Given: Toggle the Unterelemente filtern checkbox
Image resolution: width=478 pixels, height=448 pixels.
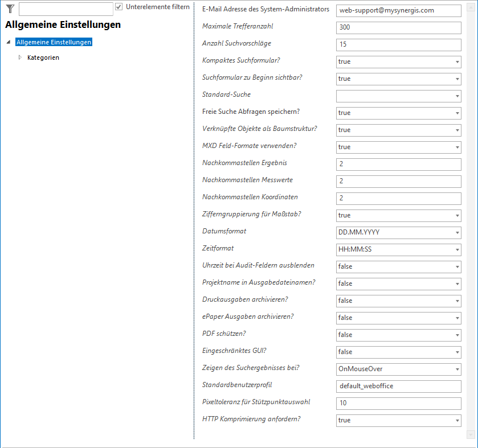Looking at the screenshot, I should coord(119,7).
